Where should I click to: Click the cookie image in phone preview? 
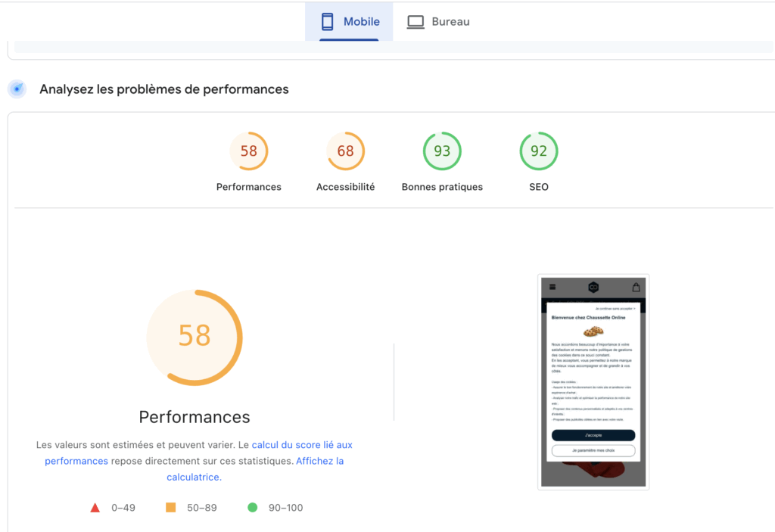pos(593,331)
